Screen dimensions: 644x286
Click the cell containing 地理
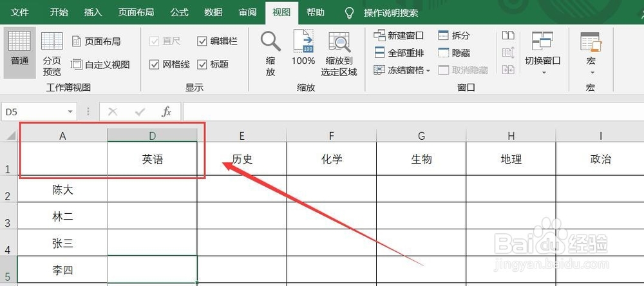pyautogui.click(x=511, y=158)
